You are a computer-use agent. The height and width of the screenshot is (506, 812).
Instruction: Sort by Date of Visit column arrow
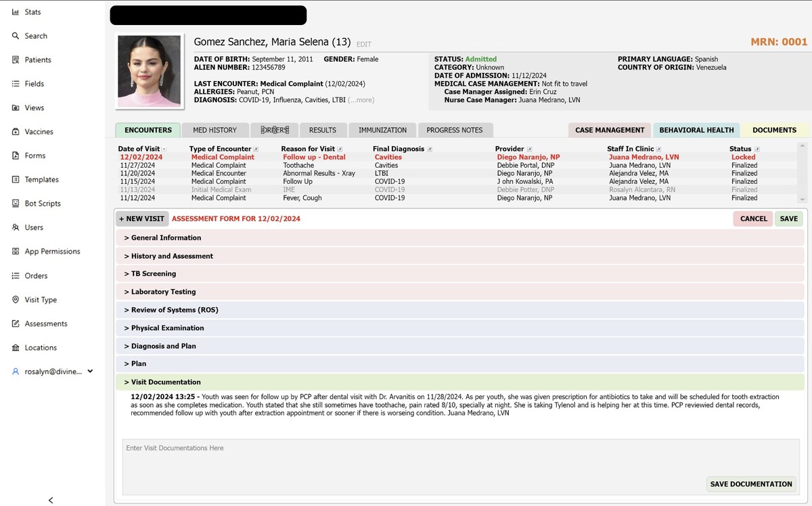tap(164, 149)
